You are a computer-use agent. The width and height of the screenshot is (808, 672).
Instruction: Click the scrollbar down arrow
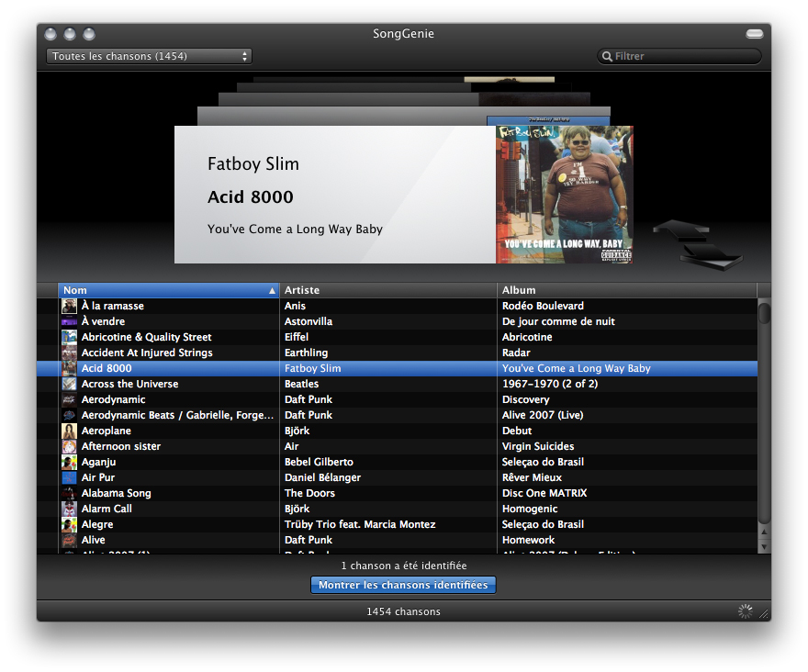(x=764, y=547)
